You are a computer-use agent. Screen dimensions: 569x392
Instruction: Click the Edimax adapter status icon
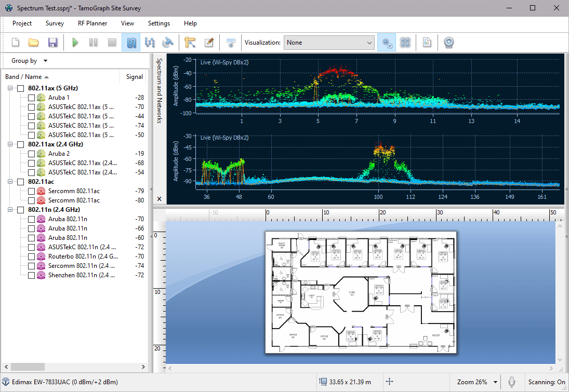pyautogui.click(x=5, y=382)
